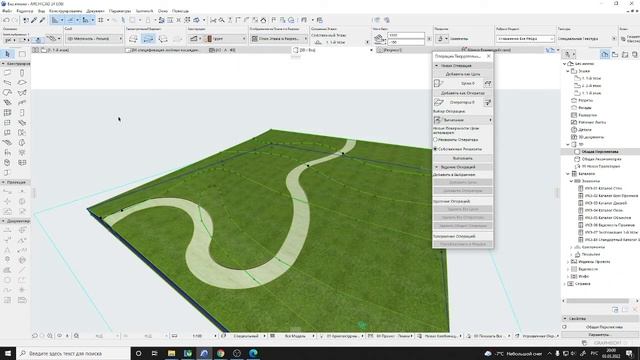Viewport: 640px width, 360px height.
Task: Click the select operators icon beside Операторы
Action: pyautogui.click(x=488, y=102)
